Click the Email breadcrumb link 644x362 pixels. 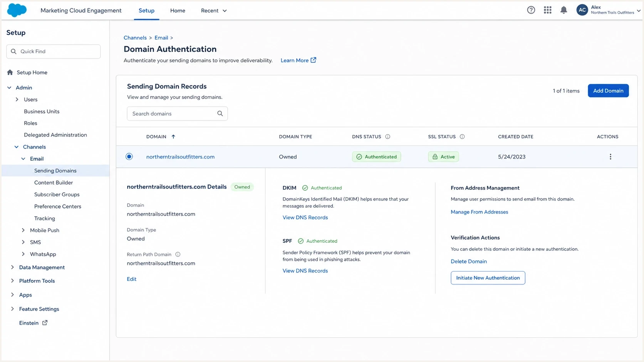pos(161,38)
